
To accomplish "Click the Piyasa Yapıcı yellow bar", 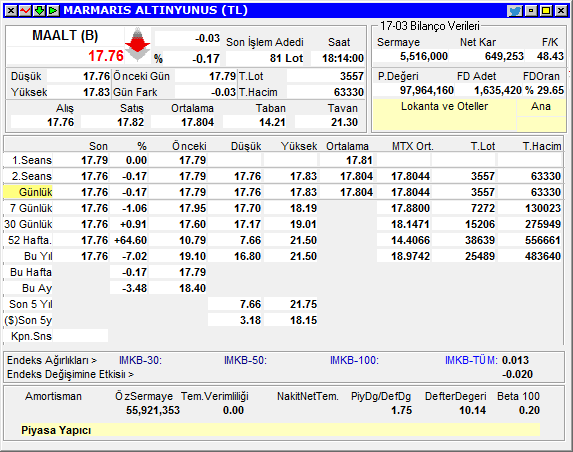I will pos(280,430).
